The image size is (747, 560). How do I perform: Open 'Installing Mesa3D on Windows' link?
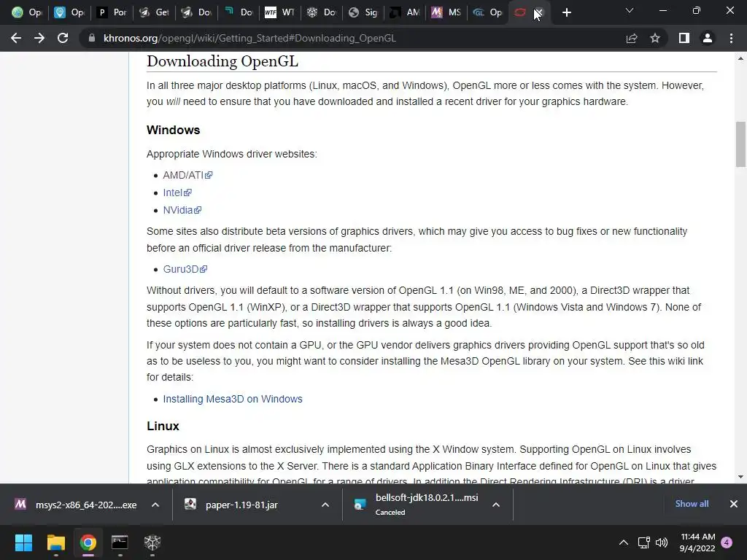pos(233,399)
